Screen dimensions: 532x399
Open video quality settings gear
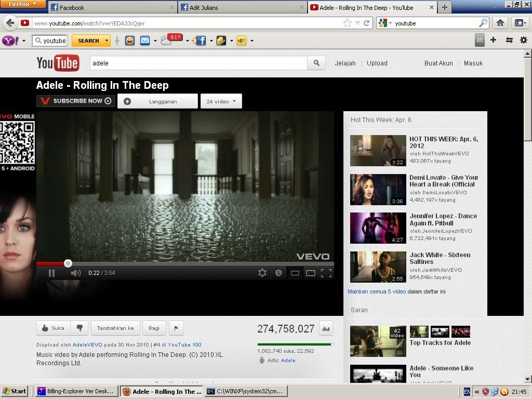[262, 273]
